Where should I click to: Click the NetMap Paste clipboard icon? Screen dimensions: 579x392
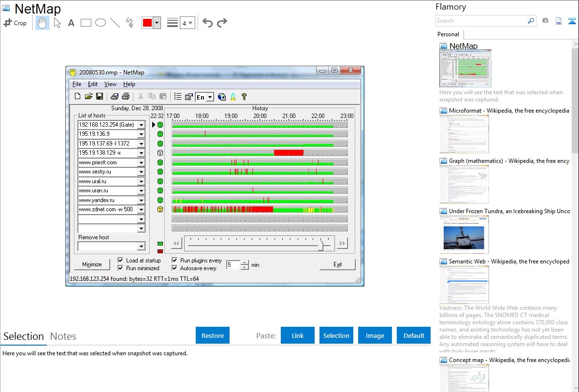point(163,97)
